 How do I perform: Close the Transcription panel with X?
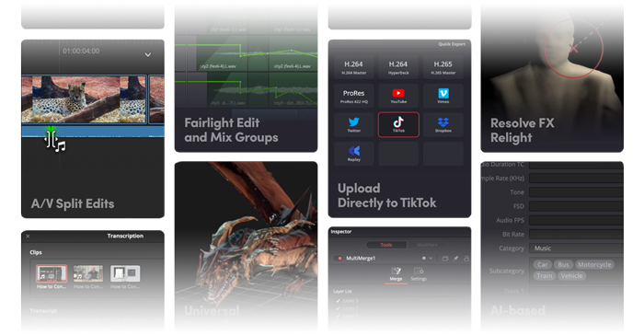point(28,236)
